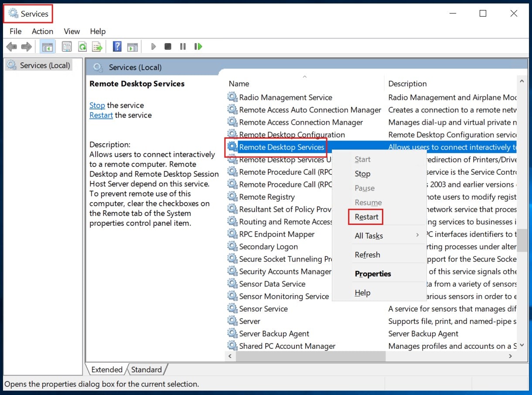Viewport: 532px width, 395px height.
Task: Click horizontal scrollbar thumb under services list
Action: tap(311, 356)
